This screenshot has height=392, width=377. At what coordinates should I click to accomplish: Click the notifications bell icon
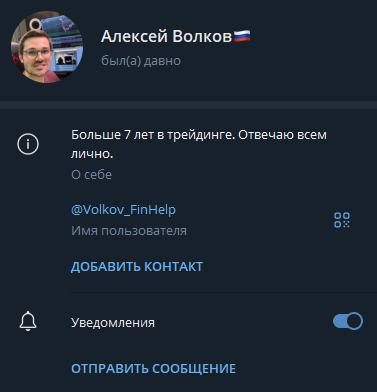point(28,321)
